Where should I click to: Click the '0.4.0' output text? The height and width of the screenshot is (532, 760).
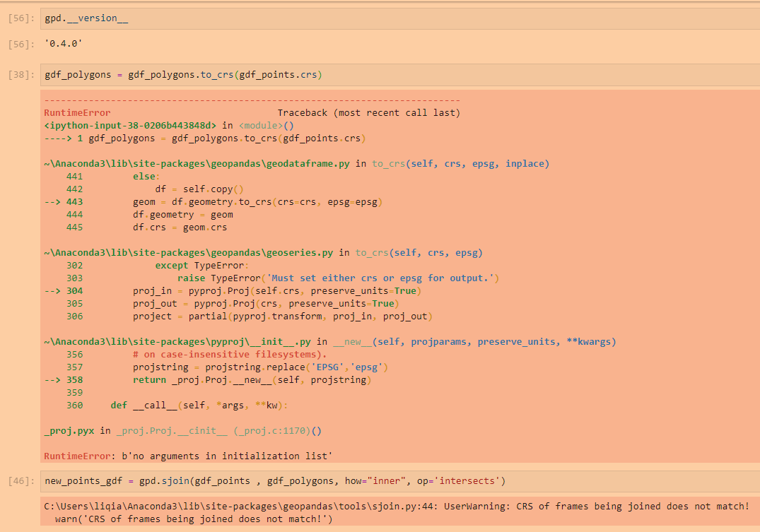point(64,44)
